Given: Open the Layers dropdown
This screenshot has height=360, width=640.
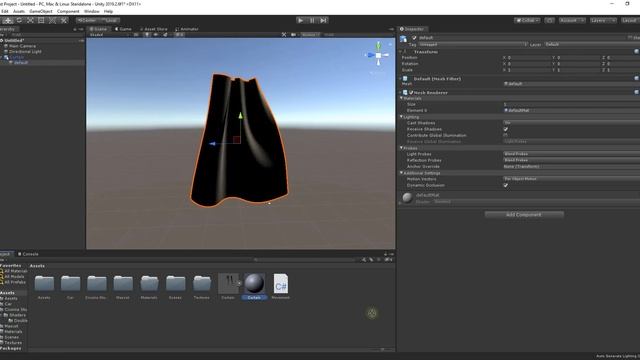Looking at the screenshot, I should tap(603, 20).
